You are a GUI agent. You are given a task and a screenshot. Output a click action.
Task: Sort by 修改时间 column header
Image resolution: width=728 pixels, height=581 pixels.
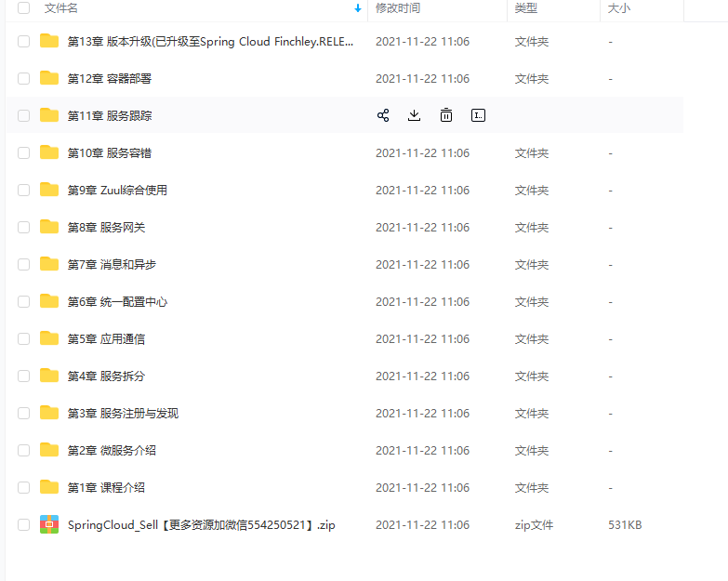398,8
